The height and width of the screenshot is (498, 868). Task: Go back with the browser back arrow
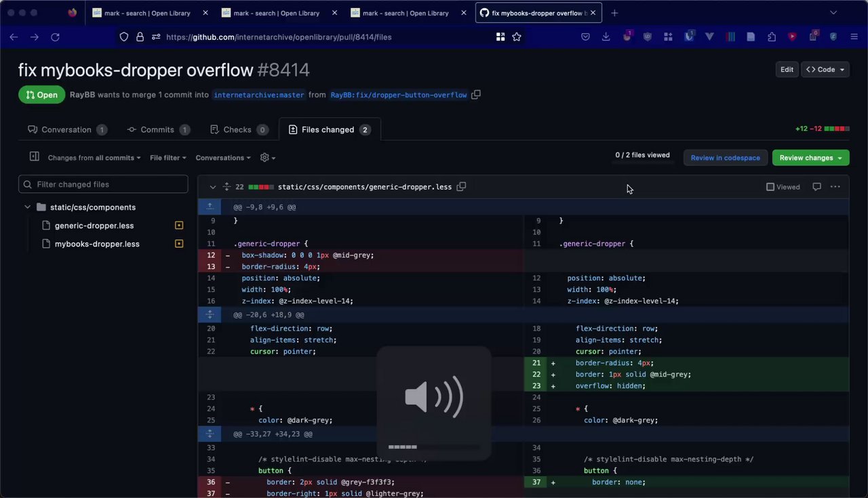14,37
